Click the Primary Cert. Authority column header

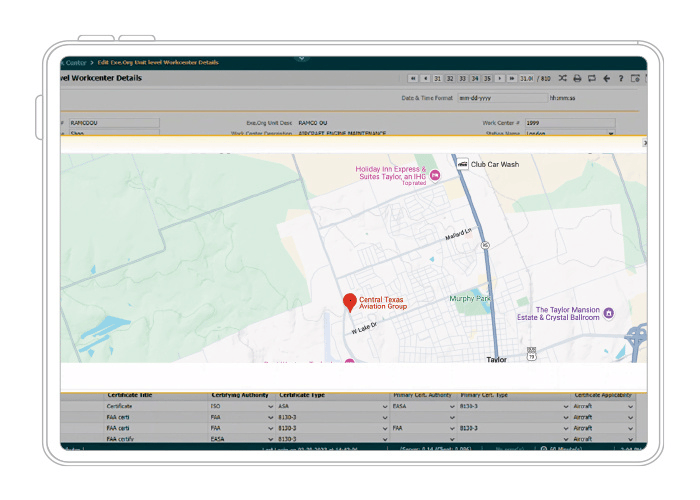click(422, 395)
